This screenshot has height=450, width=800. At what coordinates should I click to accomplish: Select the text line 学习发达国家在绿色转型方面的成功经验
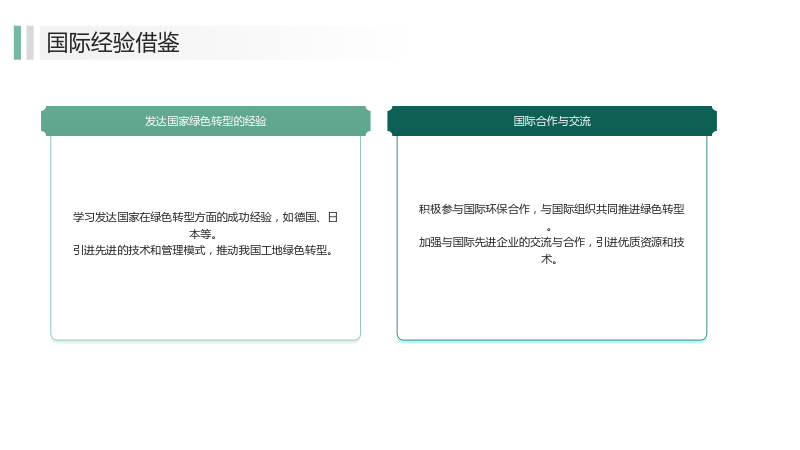[172, 217]
